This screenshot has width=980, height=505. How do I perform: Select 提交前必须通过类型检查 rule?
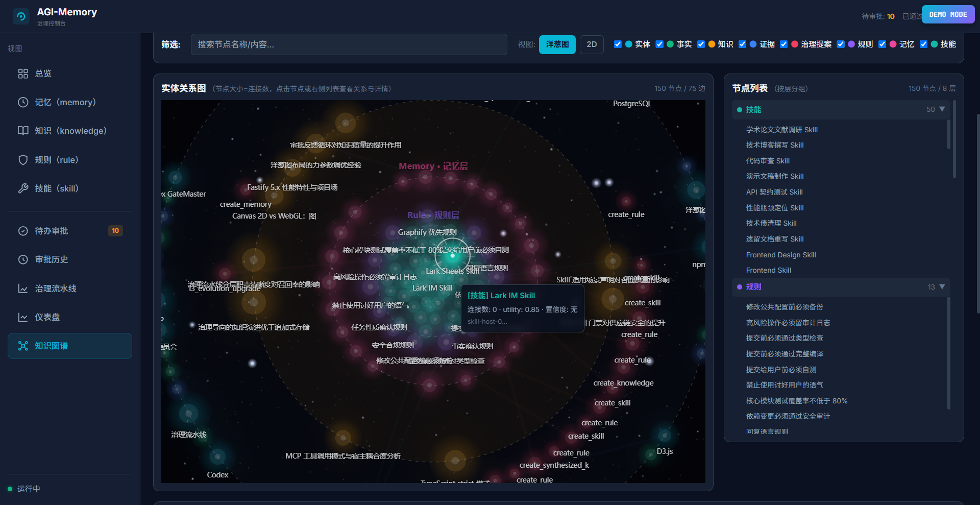(x=785, y=338)
